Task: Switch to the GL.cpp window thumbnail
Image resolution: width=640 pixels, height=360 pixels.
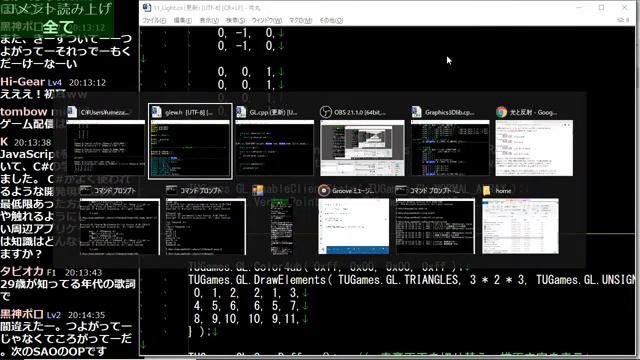Action: [x=275, y=148]
